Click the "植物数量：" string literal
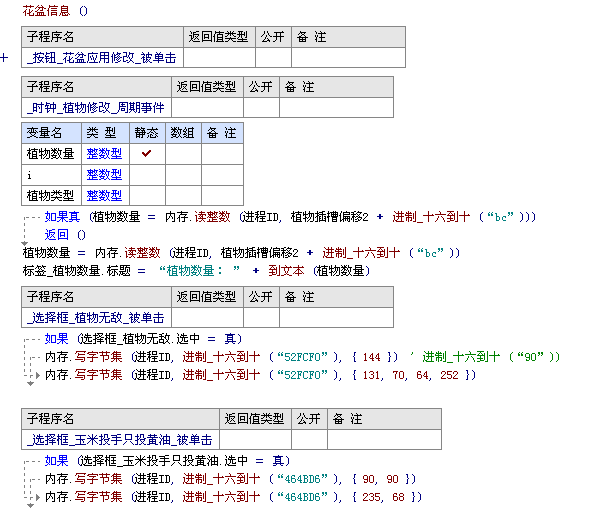596x519 pixels. (x=200, y=271)
